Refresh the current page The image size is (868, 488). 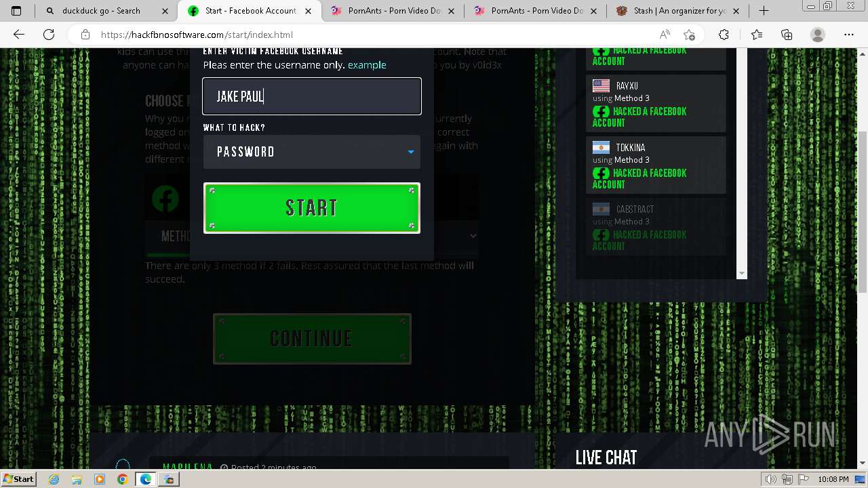[x=49, y=35]
